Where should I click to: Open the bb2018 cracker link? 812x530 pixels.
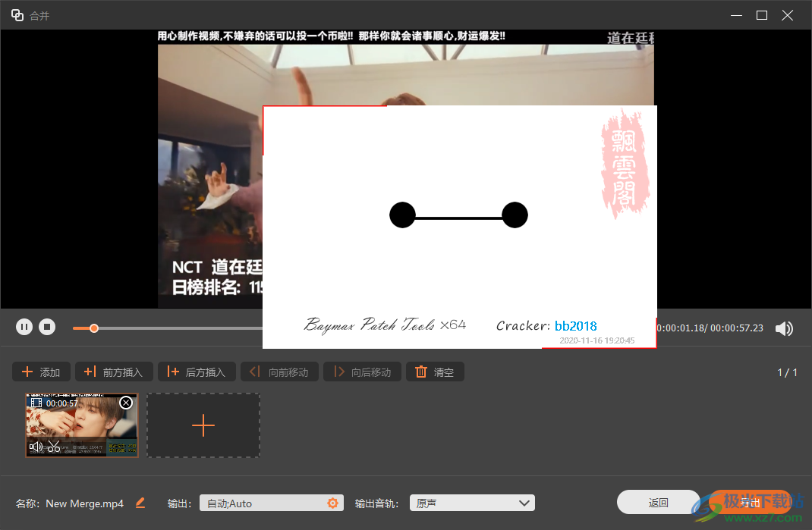click(x=575, y=326)
